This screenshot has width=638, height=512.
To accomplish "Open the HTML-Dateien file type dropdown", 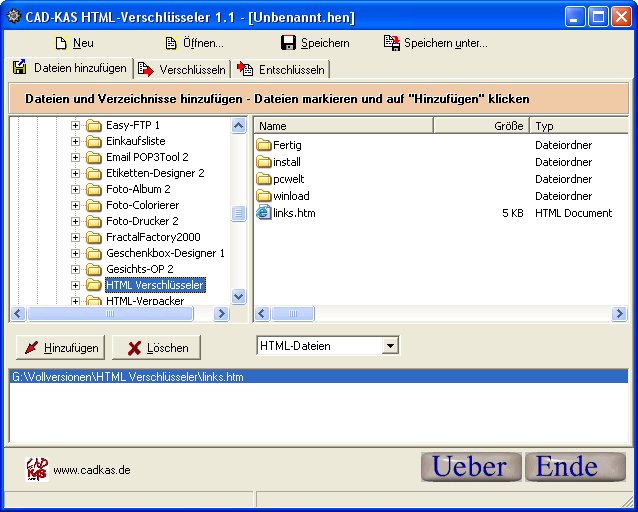I will click(x=390, y=346).
